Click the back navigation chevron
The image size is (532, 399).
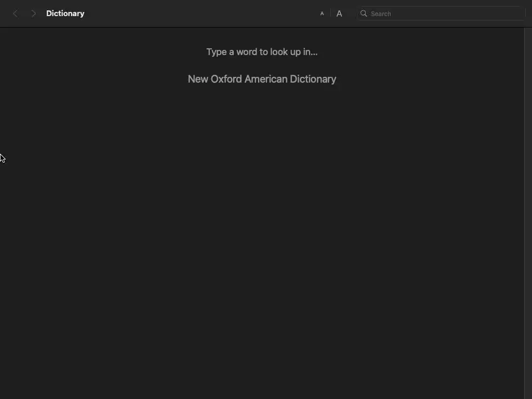pos(15,14)
